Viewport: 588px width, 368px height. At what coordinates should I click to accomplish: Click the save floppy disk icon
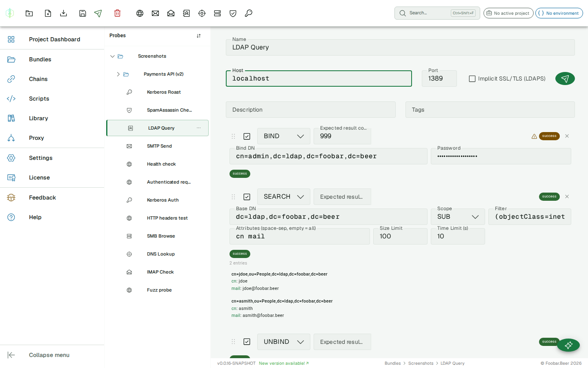tap(82, 13)
